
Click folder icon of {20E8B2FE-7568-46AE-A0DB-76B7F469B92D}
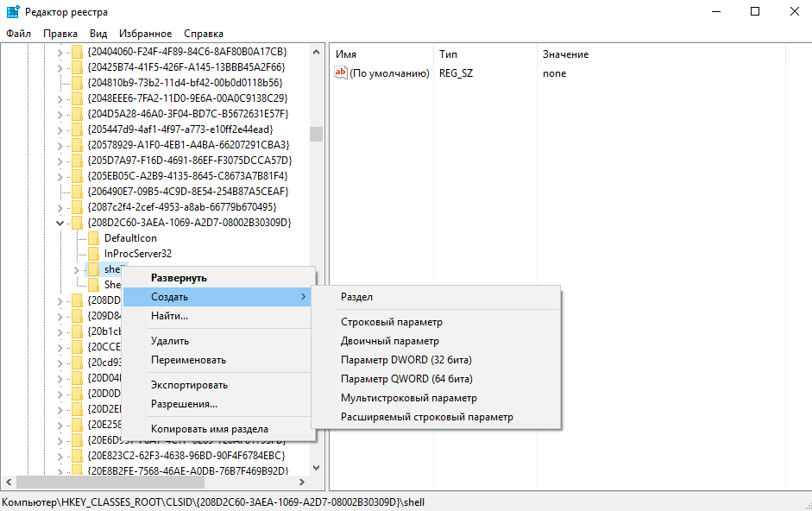coord(76,471)
